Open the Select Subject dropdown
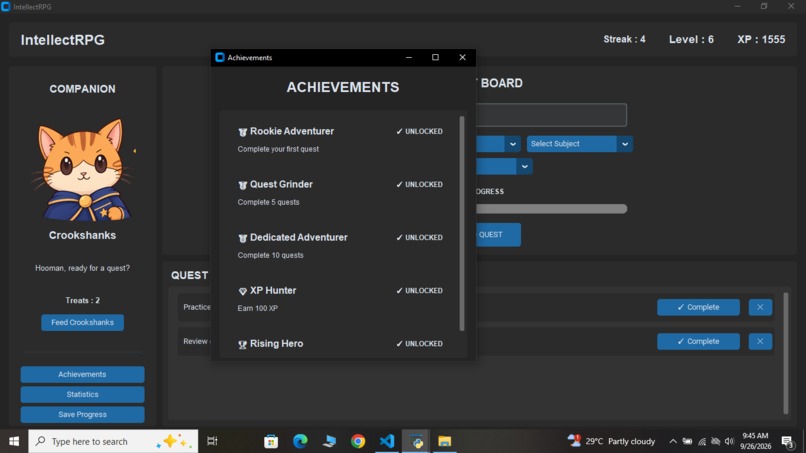The image size is (806, 453). (x=579, y=144)
